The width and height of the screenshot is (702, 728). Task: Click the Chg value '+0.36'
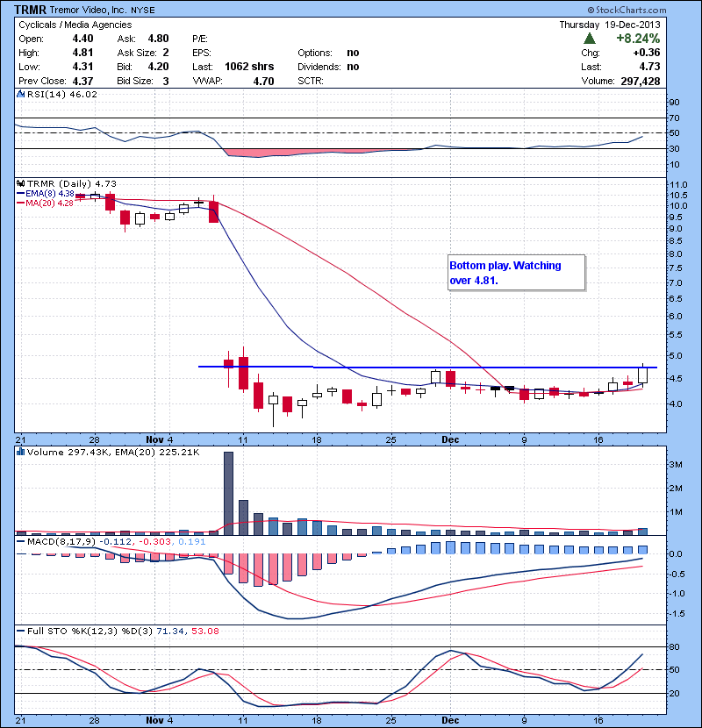646,53
